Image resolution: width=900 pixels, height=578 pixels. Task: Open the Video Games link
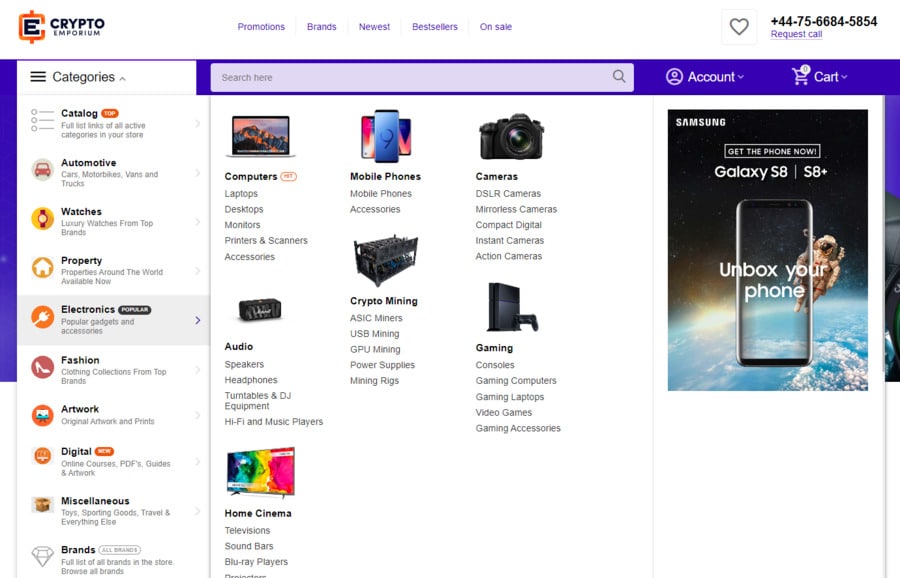click(503, 412)
